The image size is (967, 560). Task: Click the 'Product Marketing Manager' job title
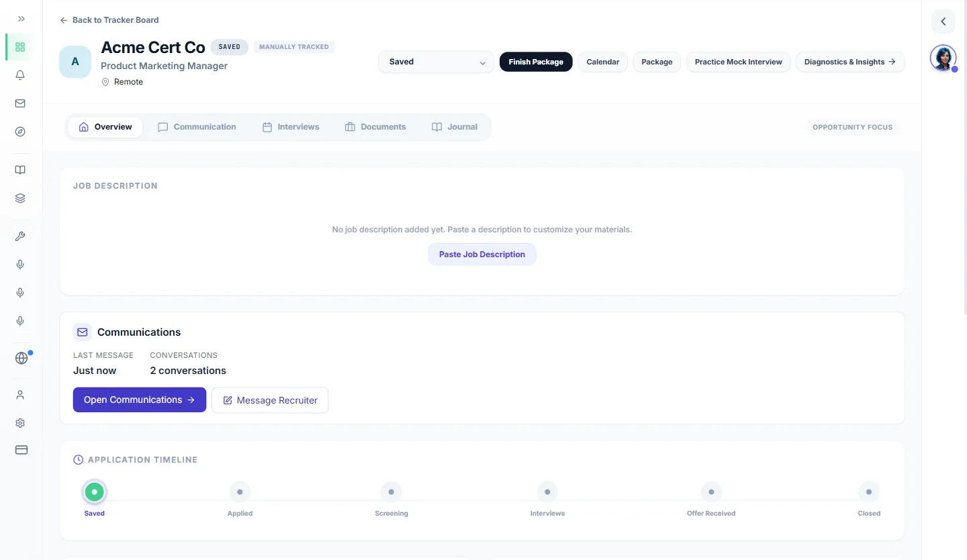pyautogui.click(x=164, y=66)
